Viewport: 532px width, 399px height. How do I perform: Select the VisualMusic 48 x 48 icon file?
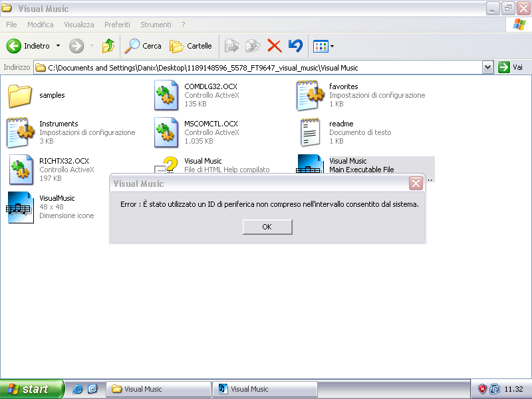(20, 207)
